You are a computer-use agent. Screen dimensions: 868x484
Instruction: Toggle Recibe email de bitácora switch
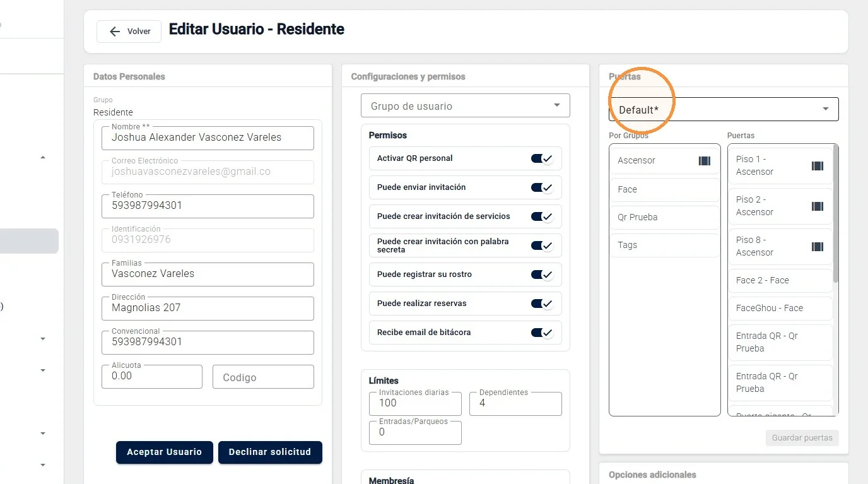pyautogui.click(x=542, y=333)
